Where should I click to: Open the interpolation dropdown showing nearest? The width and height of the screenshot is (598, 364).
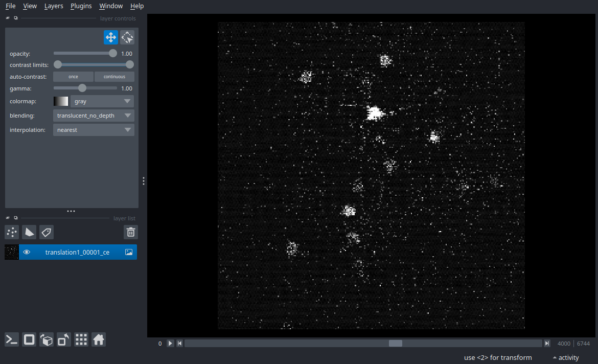[94, 129]
